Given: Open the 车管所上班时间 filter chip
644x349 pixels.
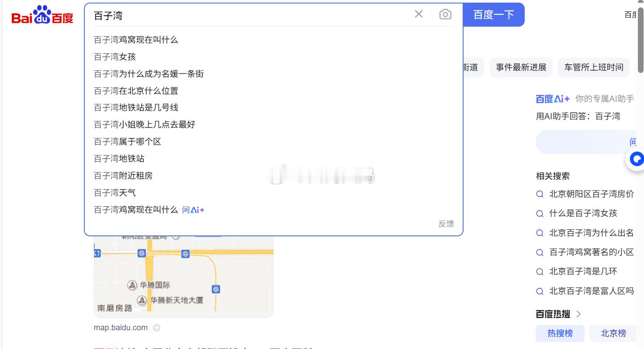Looking at the screenshot, I should (x=594, y=67).
